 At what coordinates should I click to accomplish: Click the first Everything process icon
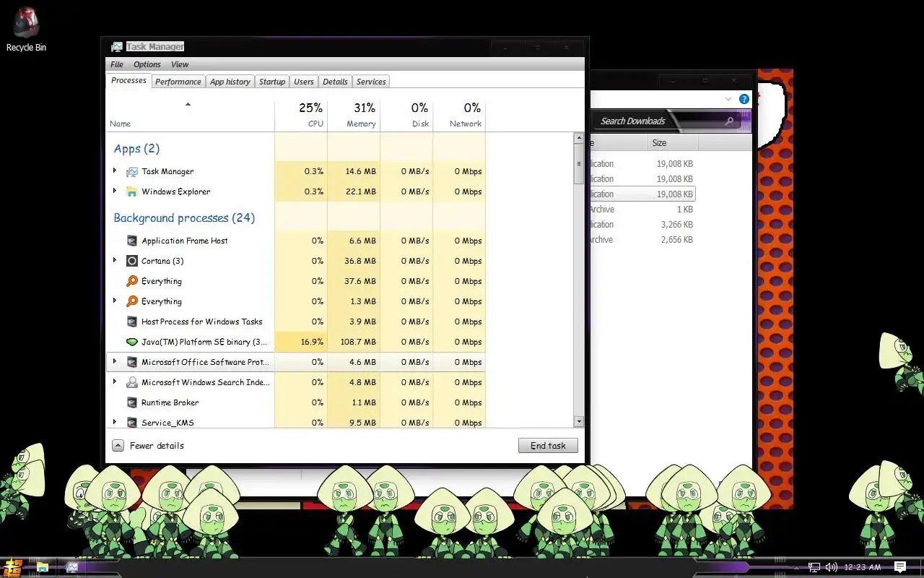[x=131, y=281]
